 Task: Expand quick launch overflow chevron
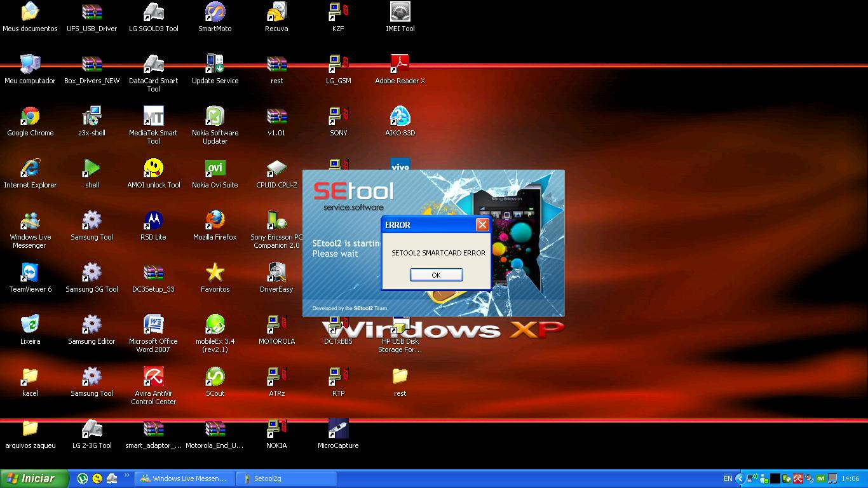(x=127, y=475)
